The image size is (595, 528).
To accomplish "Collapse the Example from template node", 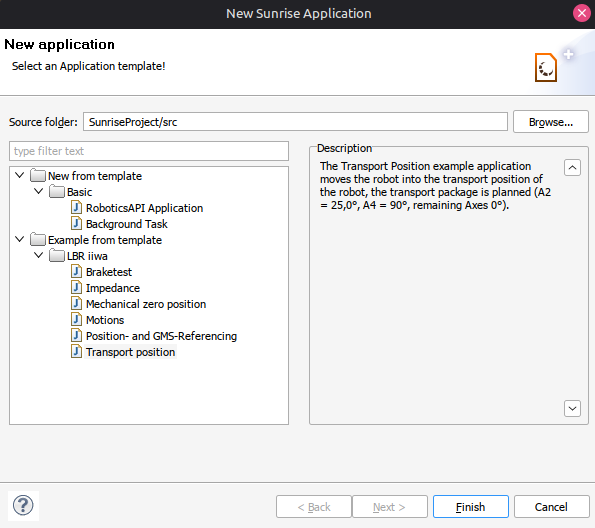I will click(20, 240).
